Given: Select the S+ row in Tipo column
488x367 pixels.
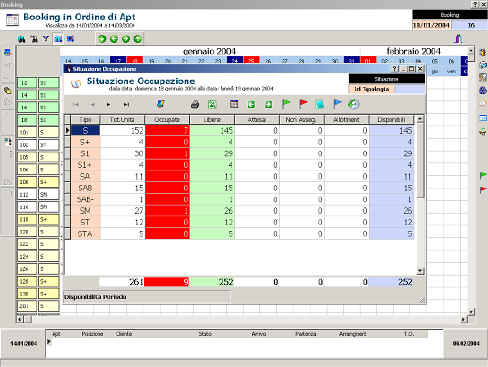Looking at the screenshot, I should click(85, 142).
